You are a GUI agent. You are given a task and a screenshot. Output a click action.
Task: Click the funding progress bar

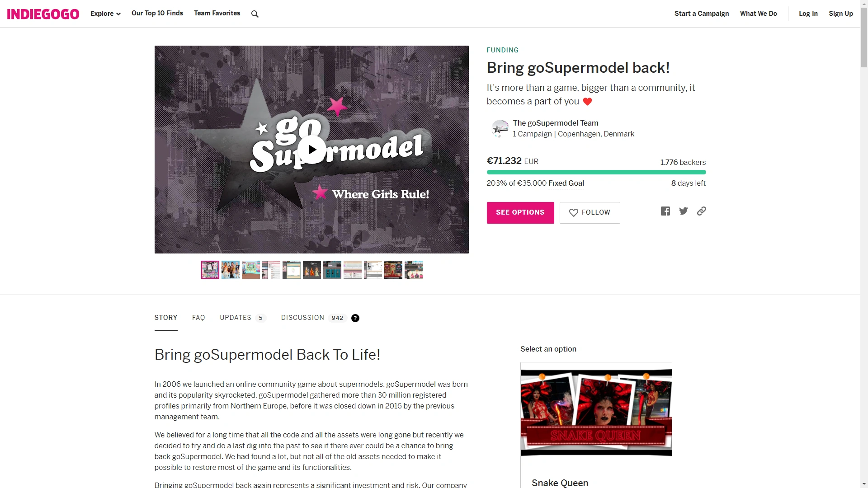pyautogui.click(x=596, y=172)
